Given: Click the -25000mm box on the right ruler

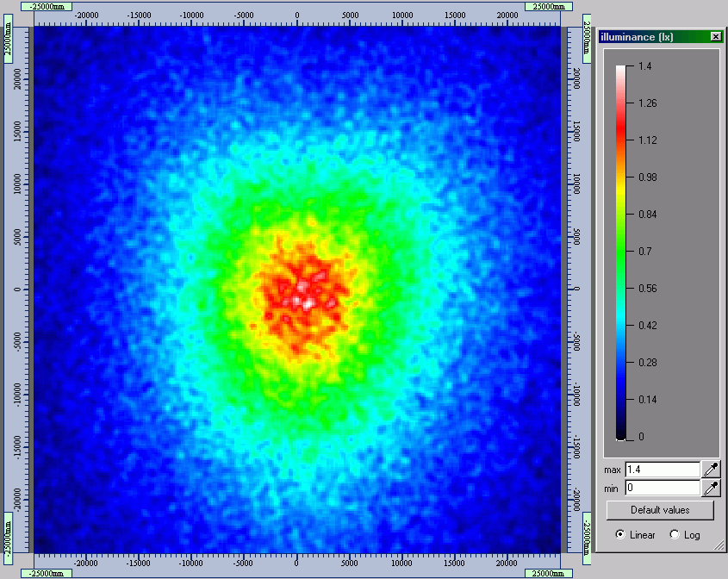Looking at the screenshot, I should tap(587, 539).
